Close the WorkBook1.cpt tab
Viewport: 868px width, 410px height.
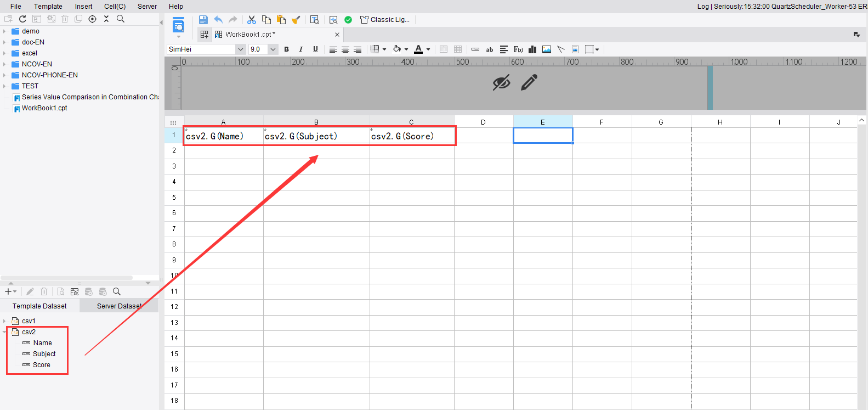click(337, 35)
